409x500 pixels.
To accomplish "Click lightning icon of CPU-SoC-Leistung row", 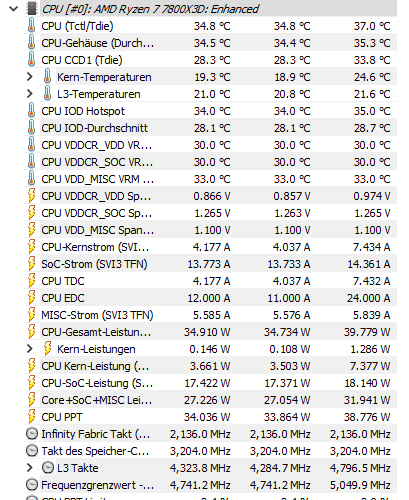I will pos(31,383).
